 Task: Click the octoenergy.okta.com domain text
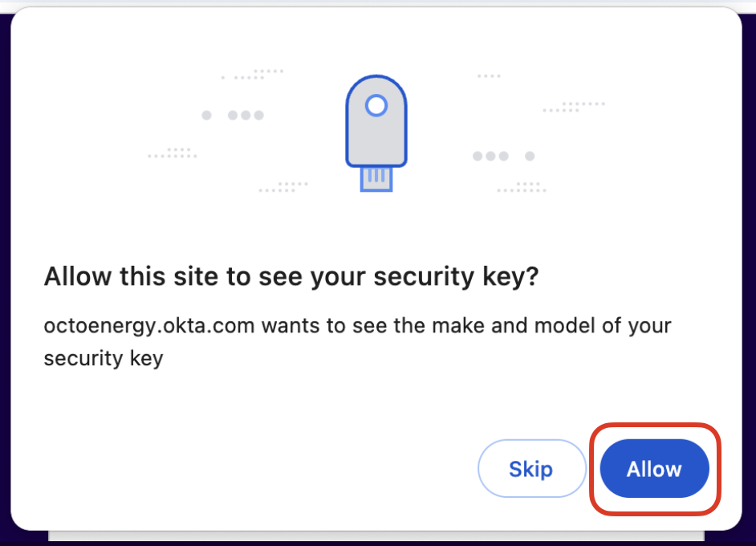coord(149,327)
